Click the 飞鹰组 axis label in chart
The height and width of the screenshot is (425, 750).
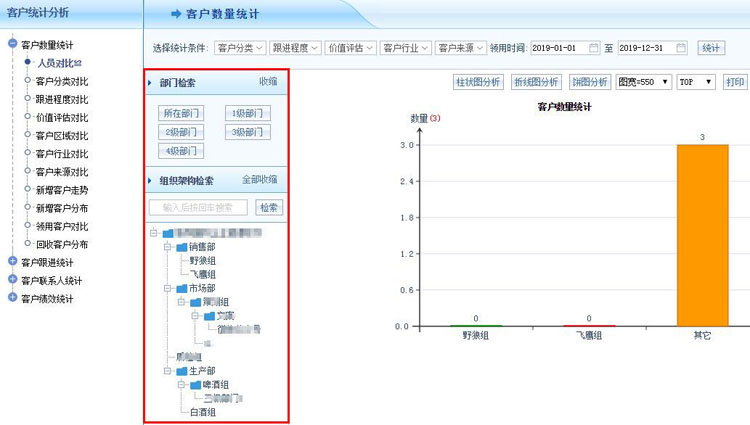[589, 336]
